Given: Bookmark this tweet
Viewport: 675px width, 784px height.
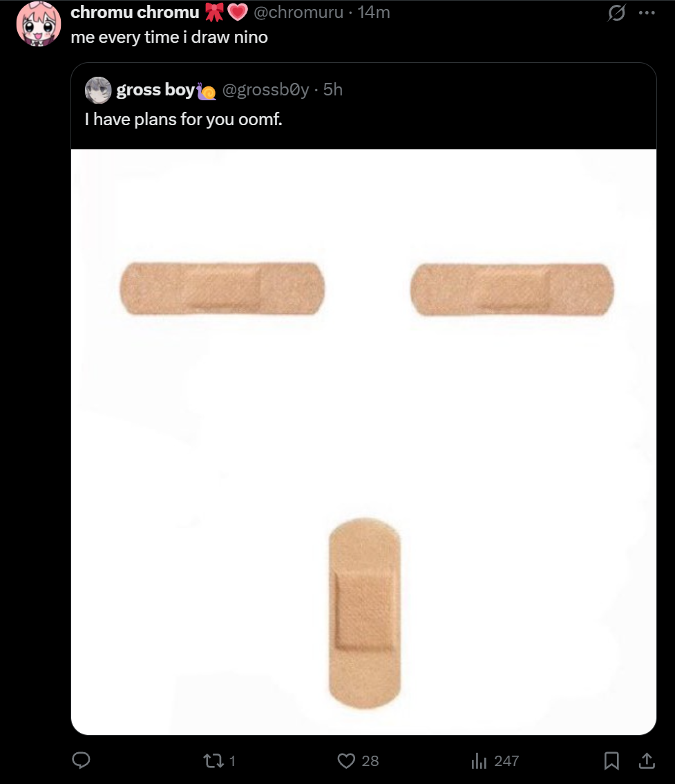Looking at the screenshot, I should click(x=611, y=760).
